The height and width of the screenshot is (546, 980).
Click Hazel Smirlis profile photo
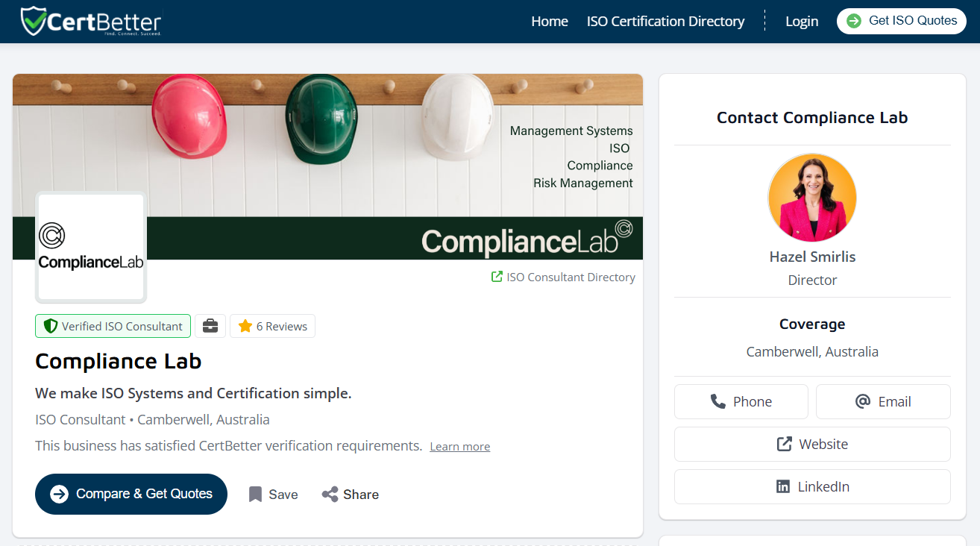pos(812,198)
